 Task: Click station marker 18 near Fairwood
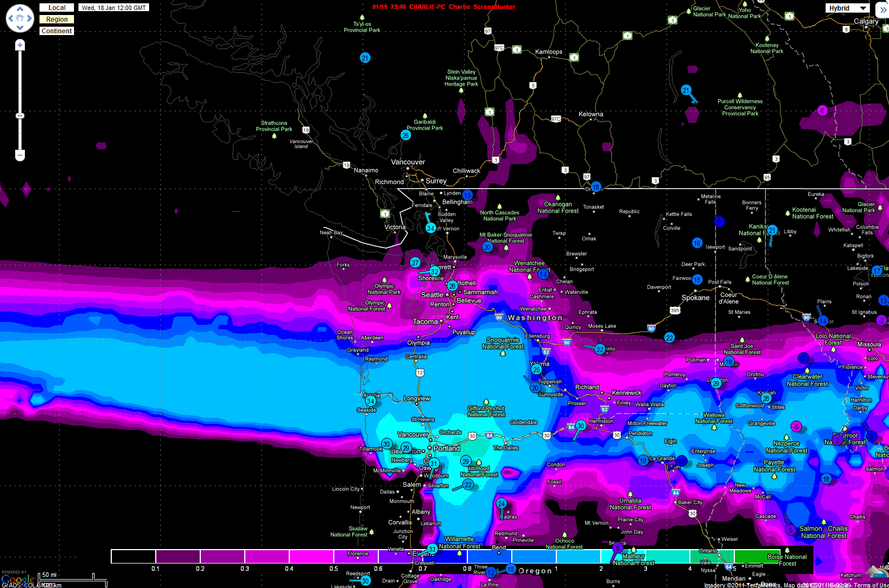point(697,280)
